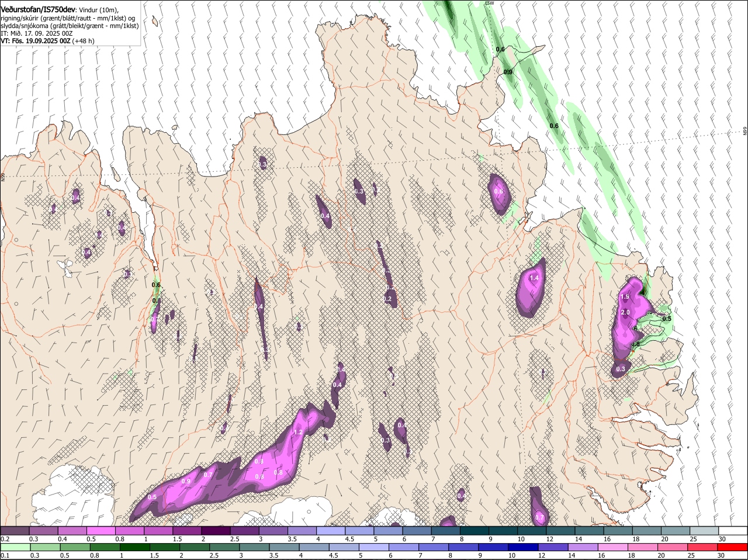Pick the bright pink 0.5 snow legend swatch
The height and width of the screenshot is (560, 748).
pyautogui.click(x=101, y=531)
